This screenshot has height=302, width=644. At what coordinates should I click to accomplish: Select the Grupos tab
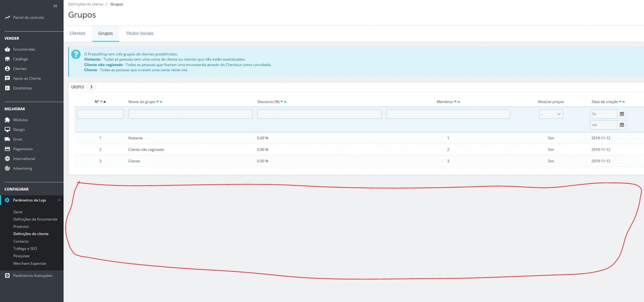point(106,34)
